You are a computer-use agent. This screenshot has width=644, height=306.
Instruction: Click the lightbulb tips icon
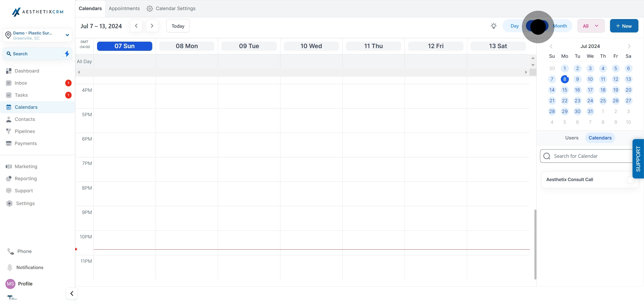(x=494, y=26)
